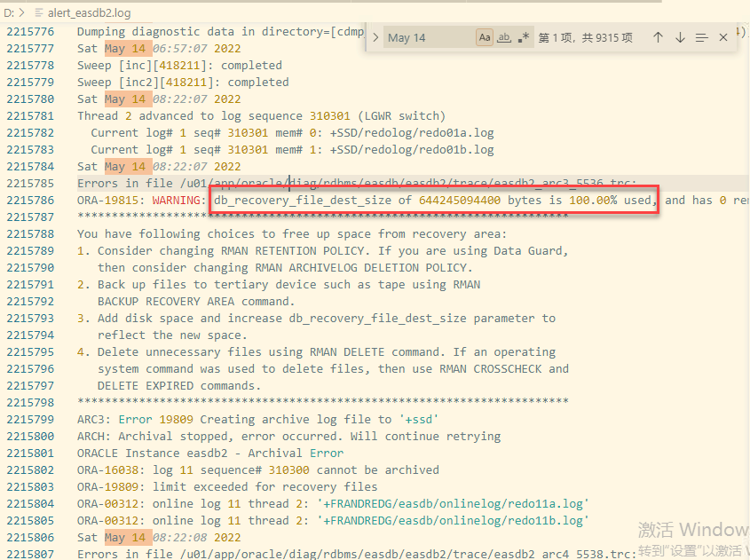
Task: Click 'Sweep [inc2][418211]: completed' line
Action: pos(183,83)
